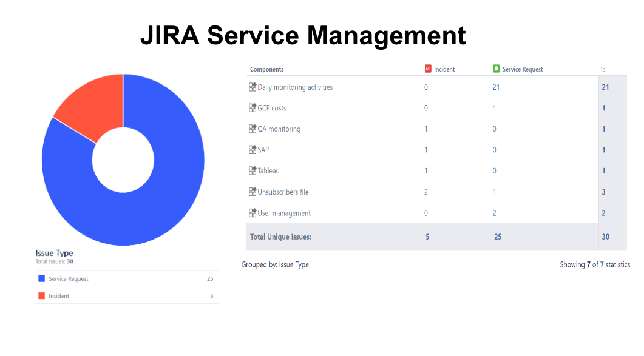The width and height of the screenshot is (644, 356).
Task: Click Service Request count 1 for GCP costs
Action: [495, 108]
